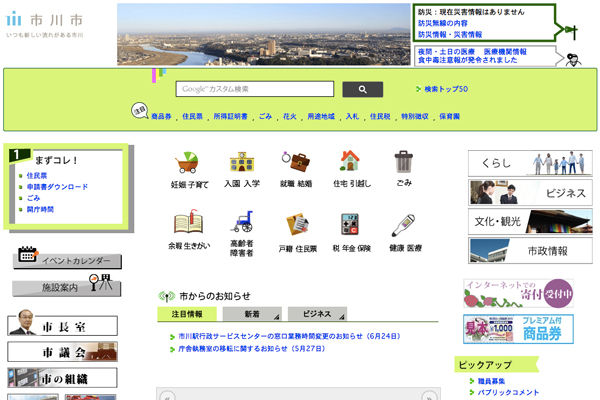Open the 高齢者 障害者 wheelchair icon

[x=242, y=222]
